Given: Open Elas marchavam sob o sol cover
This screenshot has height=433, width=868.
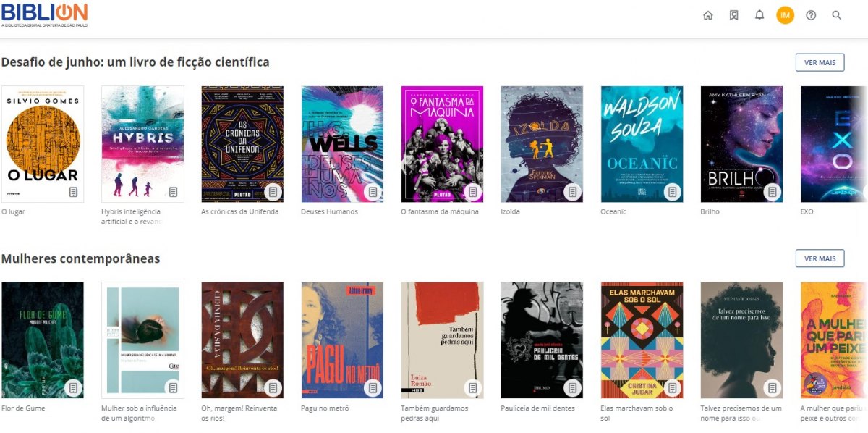Looking at the screenshot, I should click(x=642, y=340).
